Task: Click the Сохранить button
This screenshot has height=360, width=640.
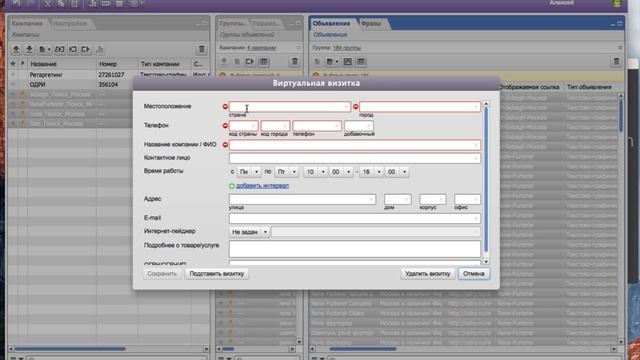Action: coord(162,274)
